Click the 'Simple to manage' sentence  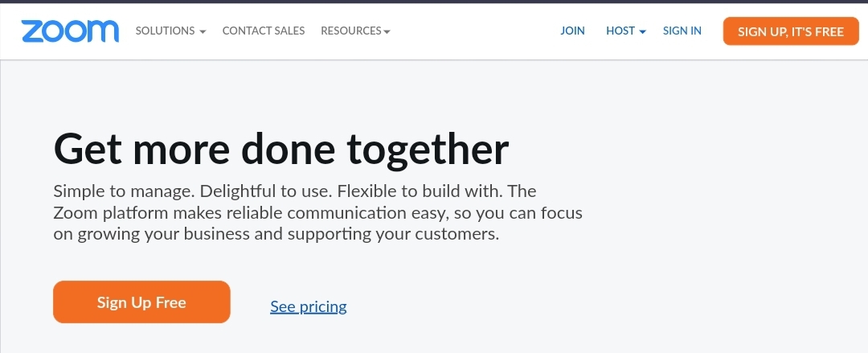(123, 192)
